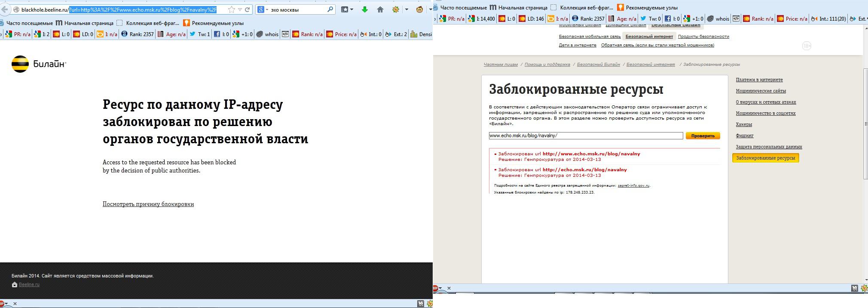Click Alexa 'Rank: 2357' in left SEO bar
Image resolution: width=868 pixels, height=308 pixels.
[x=137, y=34]
